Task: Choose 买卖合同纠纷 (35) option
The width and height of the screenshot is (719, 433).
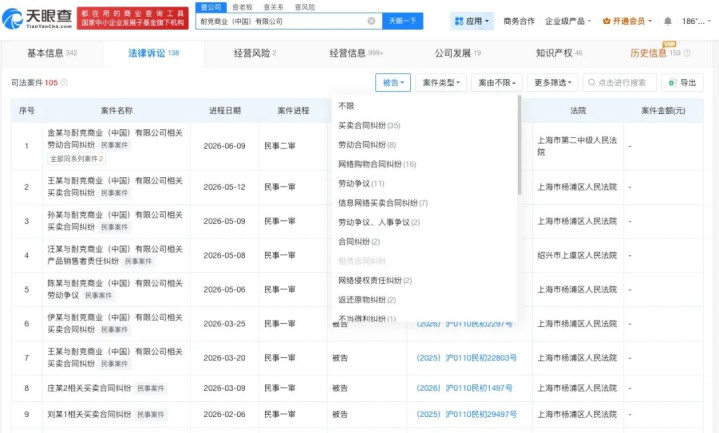Action: pyautogui.click(x=369, y=125)
